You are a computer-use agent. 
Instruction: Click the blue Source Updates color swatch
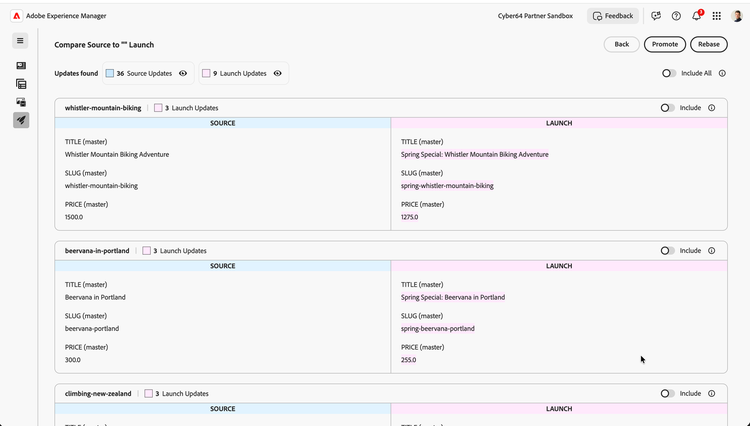pos(110,73)
